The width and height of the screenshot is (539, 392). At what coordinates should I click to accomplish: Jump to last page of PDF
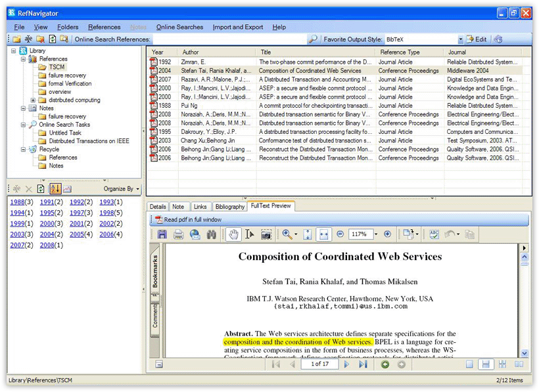363,364
